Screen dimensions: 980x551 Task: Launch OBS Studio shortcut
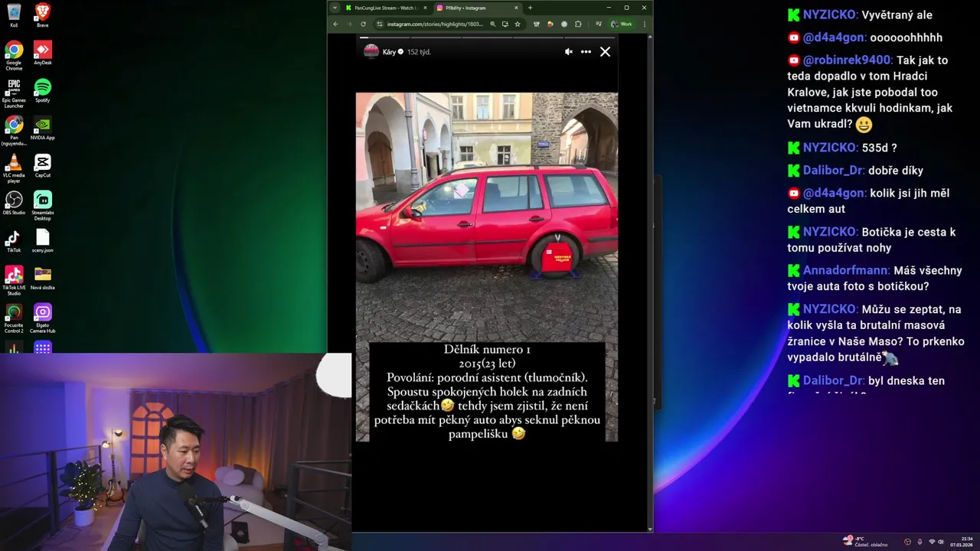[14, 203]
